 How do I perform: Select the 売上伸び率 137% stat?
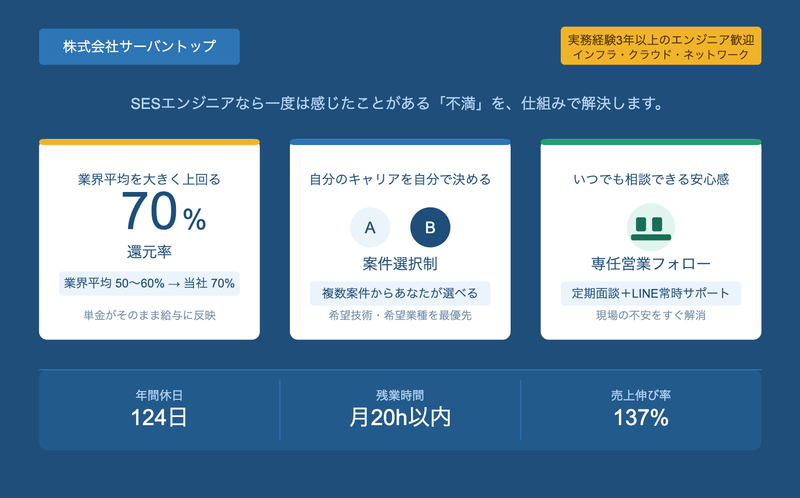pos(640,409)
